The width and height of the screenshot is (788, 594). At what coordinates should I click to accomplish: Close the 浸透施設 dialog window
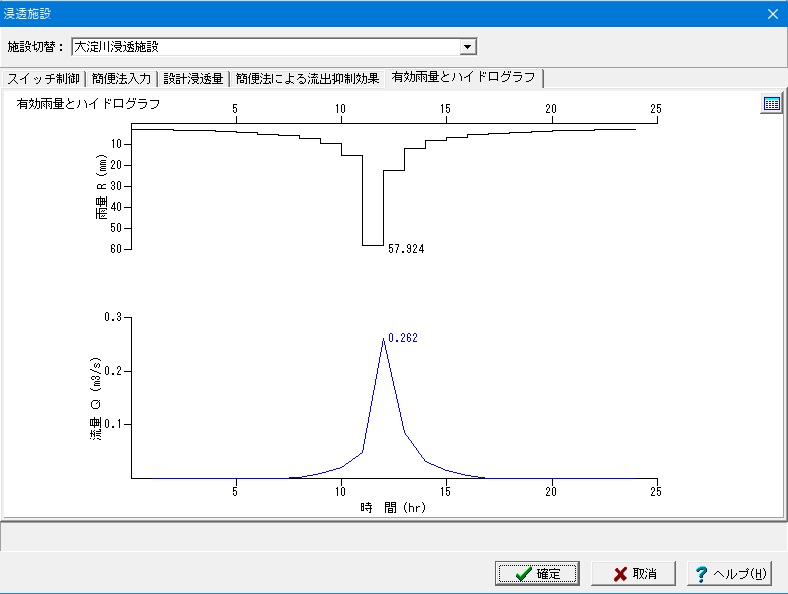click(x=772, y=14)
